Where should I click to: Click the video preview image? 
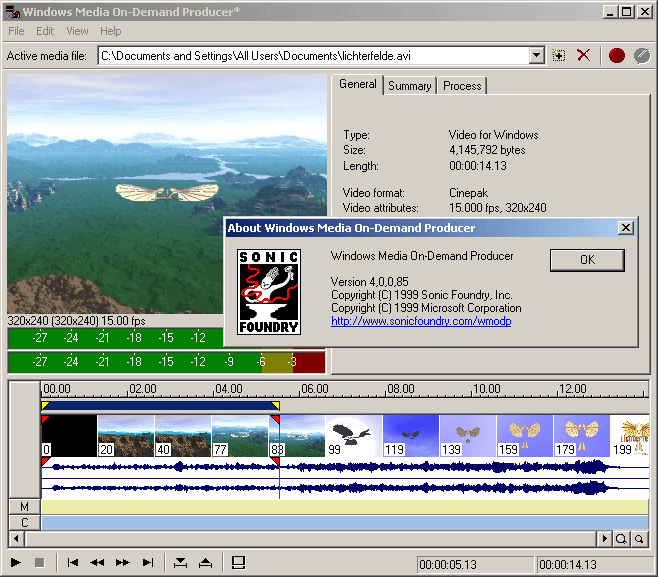click(x=167, y=194)
